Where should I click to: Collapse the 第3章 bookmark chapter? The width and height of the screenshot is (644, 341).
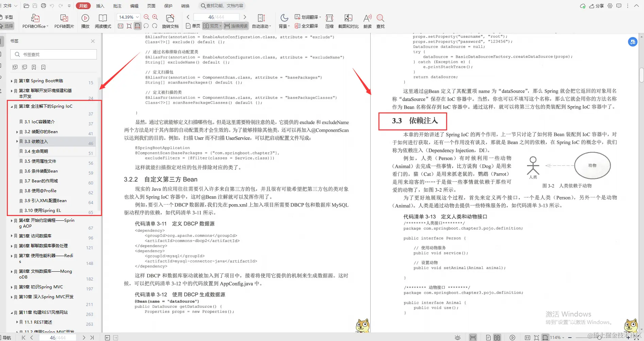tap(11, 106)
